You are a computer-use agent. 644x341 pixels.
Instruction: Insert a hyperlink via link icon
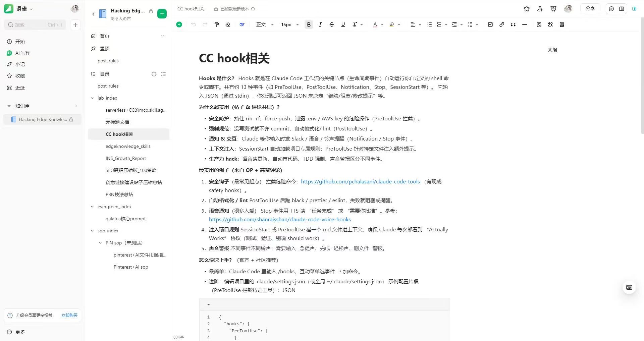[x=501, y=24]
